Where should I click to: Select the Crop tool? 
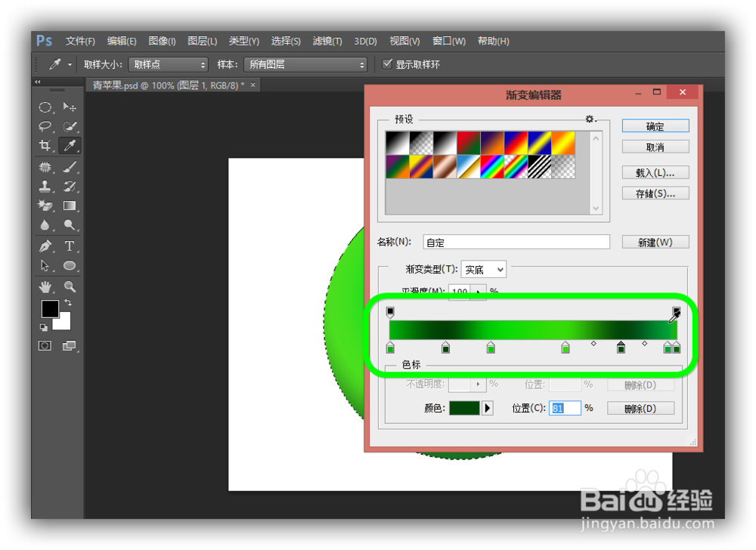45,145
